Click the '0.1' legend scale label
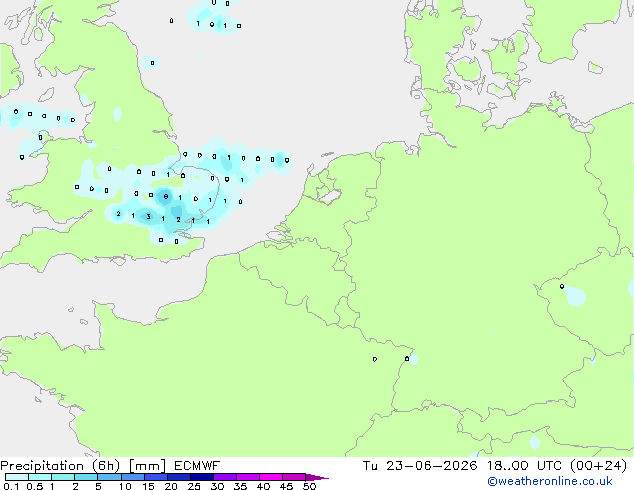 [x=11, y=486]
